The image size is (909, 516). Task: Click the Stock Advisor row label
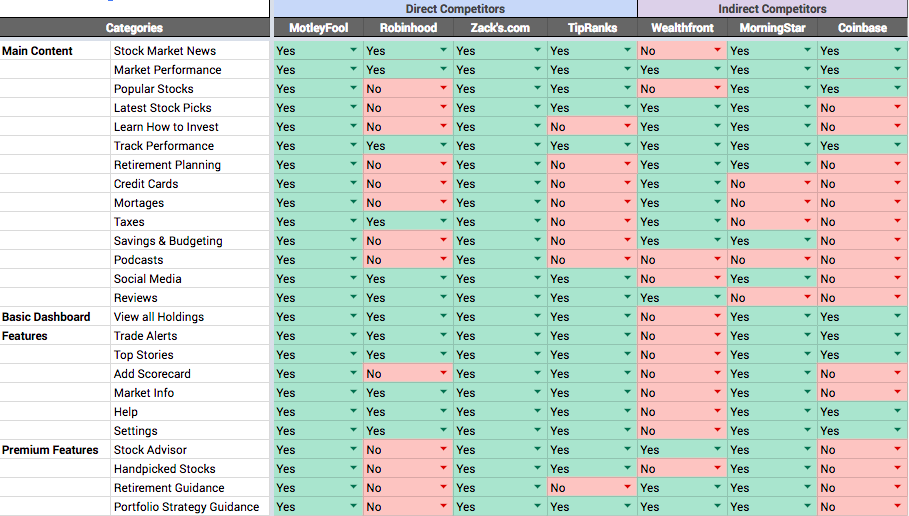(x=150, y=449)
